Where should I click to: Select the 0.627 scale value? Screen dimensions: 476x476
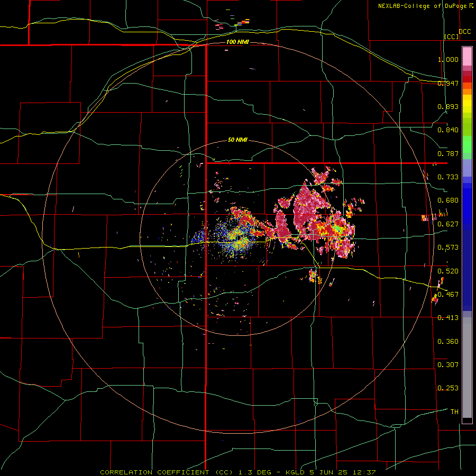(x=448, y=224)
